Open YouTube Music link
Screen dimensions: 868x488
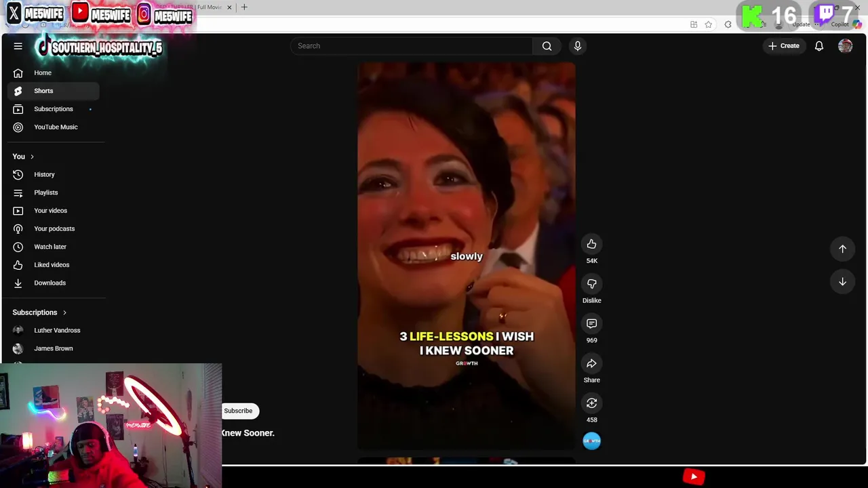click(54, 127)
